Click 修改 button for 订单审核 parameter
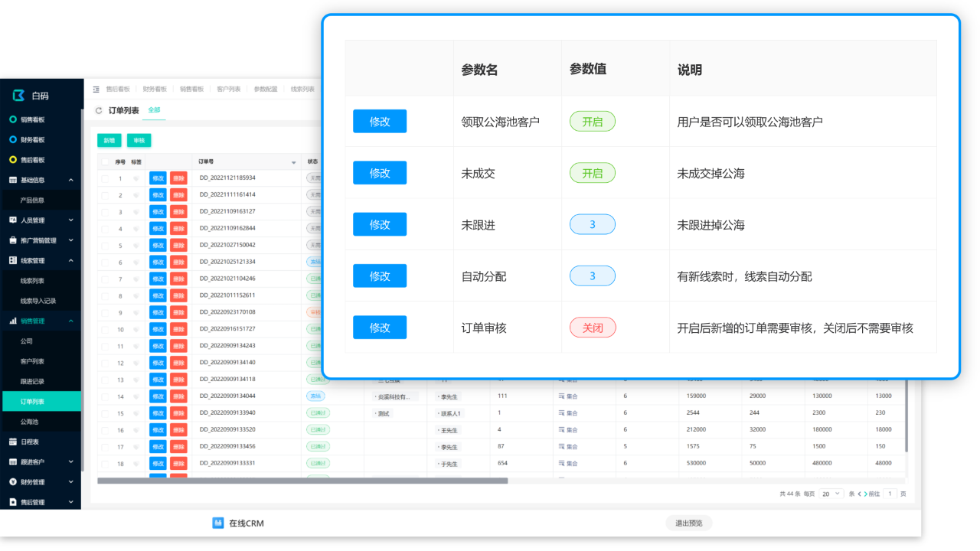The width and height of the screenshot is (980, 551). click(x=379, y=328)
